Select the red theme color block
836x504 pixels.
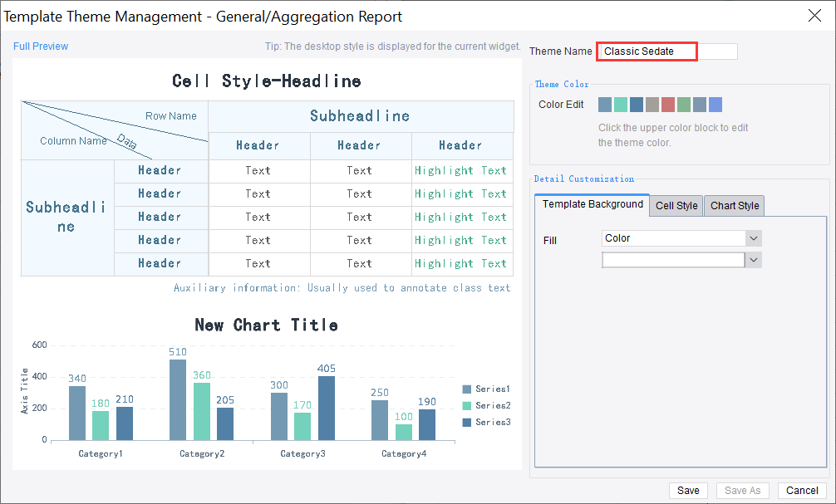pos(668,104)
